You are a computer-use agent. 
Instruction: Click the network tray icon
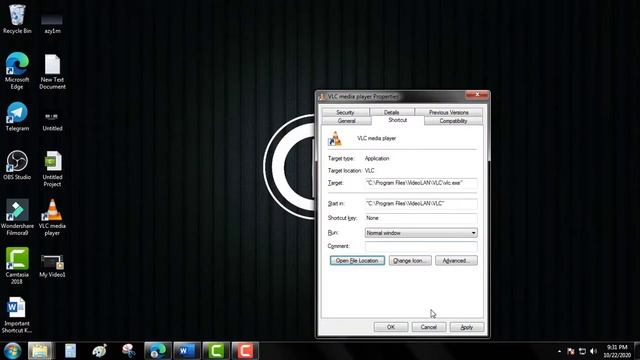click(x=582, y=351)
